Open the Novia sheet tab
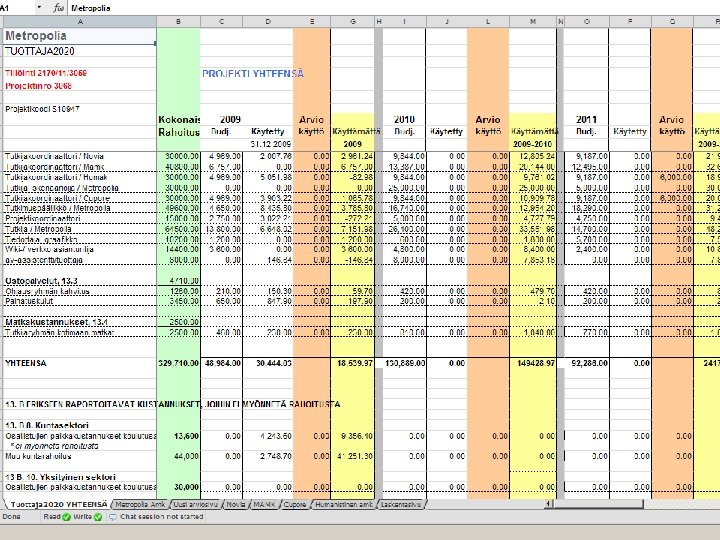The width and height of the screenshot is (720, 540). [x=236, y=504]
